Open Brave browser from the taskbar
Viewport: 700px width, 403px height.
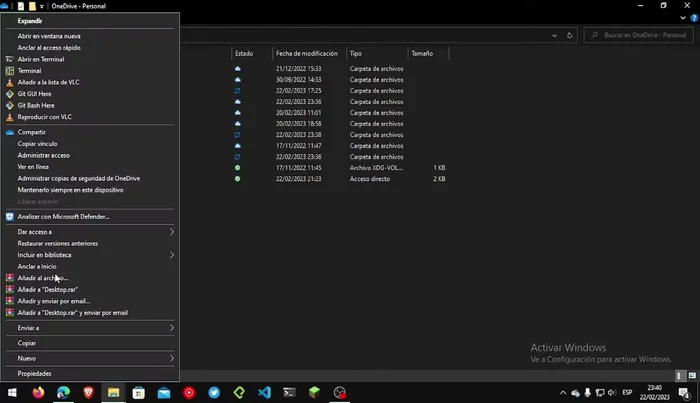[88, 392]
